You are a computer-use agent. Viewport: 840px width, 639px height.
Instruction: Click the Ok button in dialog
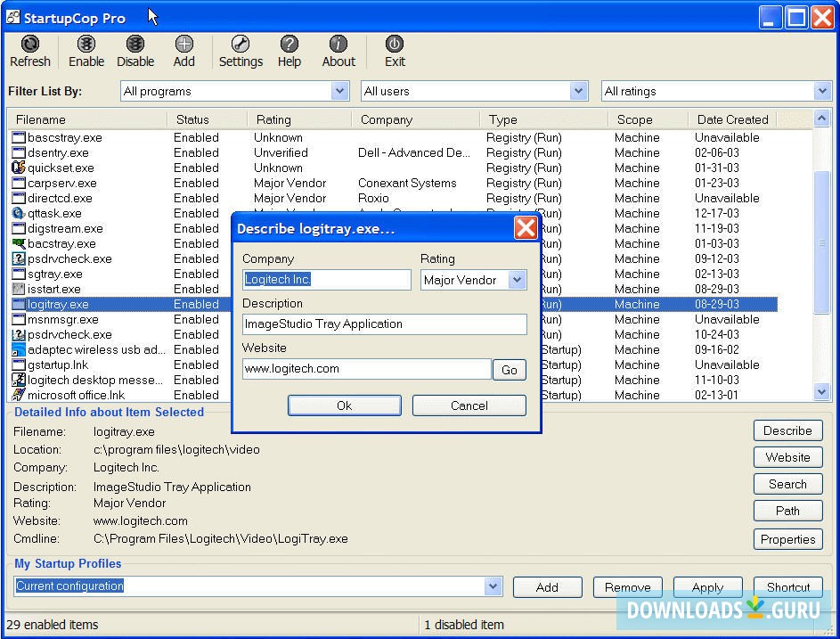click(x=344, y=406)
